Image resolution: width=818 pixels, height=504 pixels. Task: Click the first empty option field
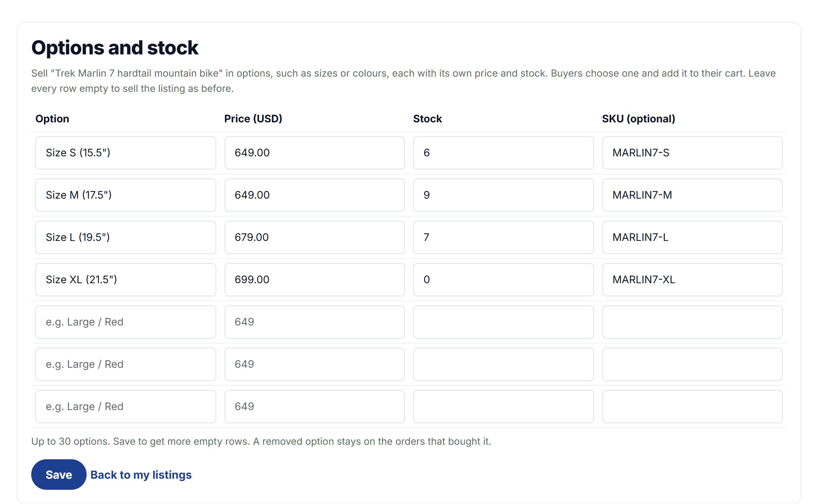coord(125,322)
